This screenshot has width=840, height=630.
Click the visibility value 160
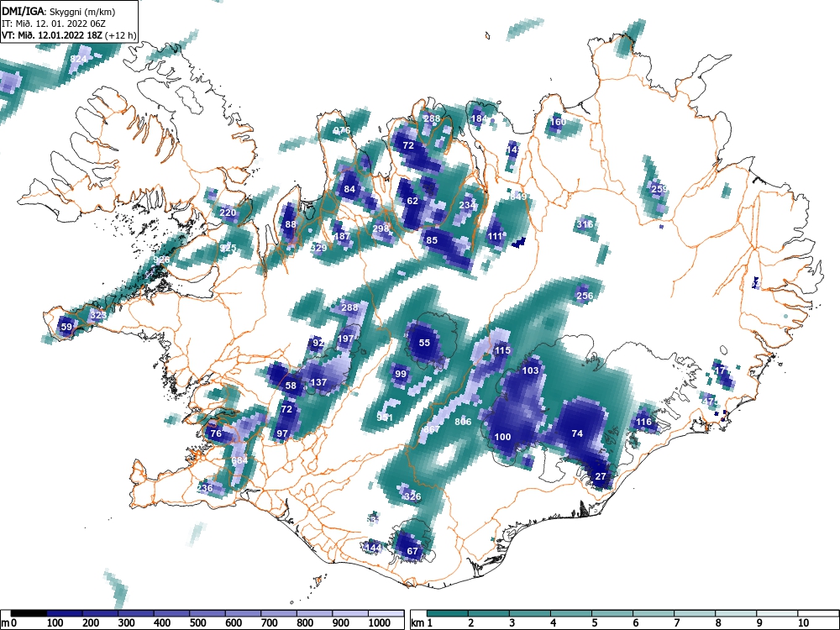pyautogui.click(x=558, y=122)
